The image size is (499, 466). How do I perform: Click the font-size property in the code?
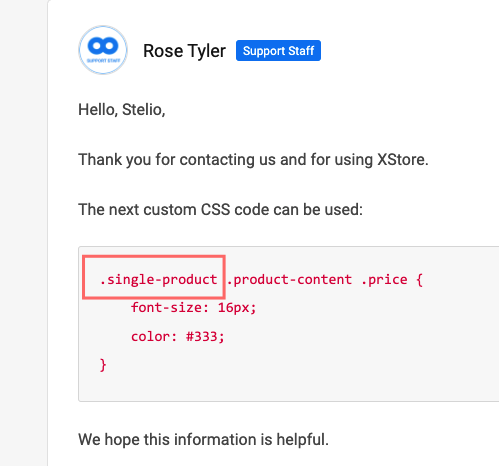tap(170, 307)
